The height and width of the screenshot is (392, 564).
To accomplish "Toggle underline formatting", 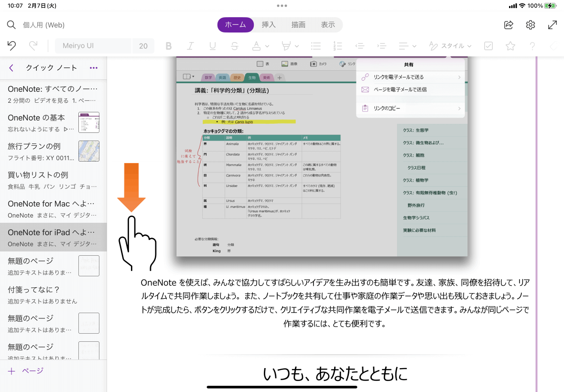I will pos(213,46).
